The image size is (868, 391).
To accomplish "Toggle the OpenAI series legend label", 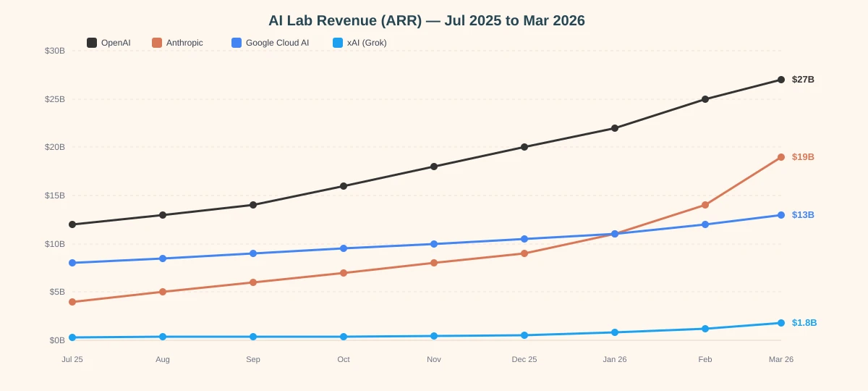I will pos(116,43).
